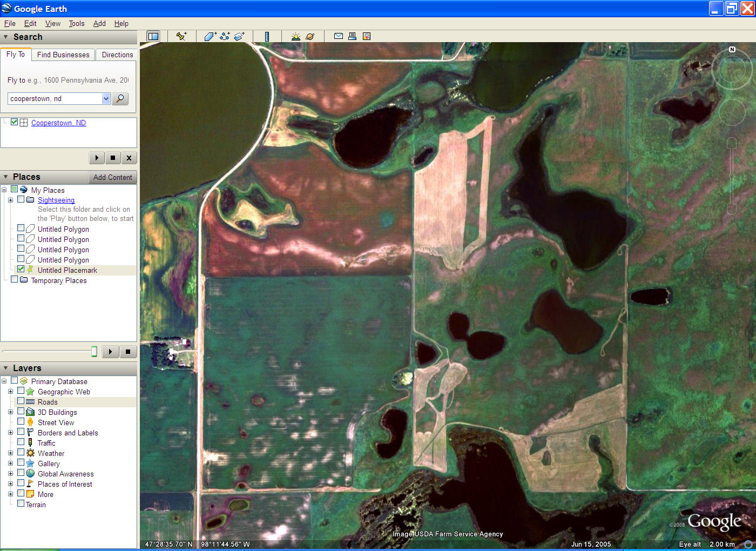Screen dimensions: 756x551
Task: Click the Untitled Placemark pushpin icon
Action: (x=30, y=270)
